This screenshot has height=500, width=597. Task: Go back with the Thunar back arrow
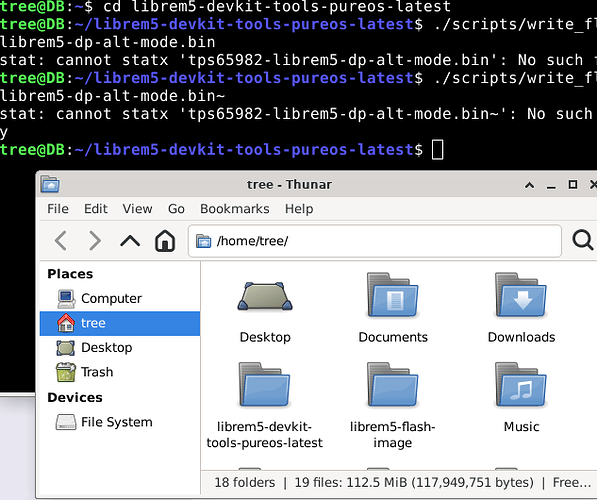(x=61, y=241)
